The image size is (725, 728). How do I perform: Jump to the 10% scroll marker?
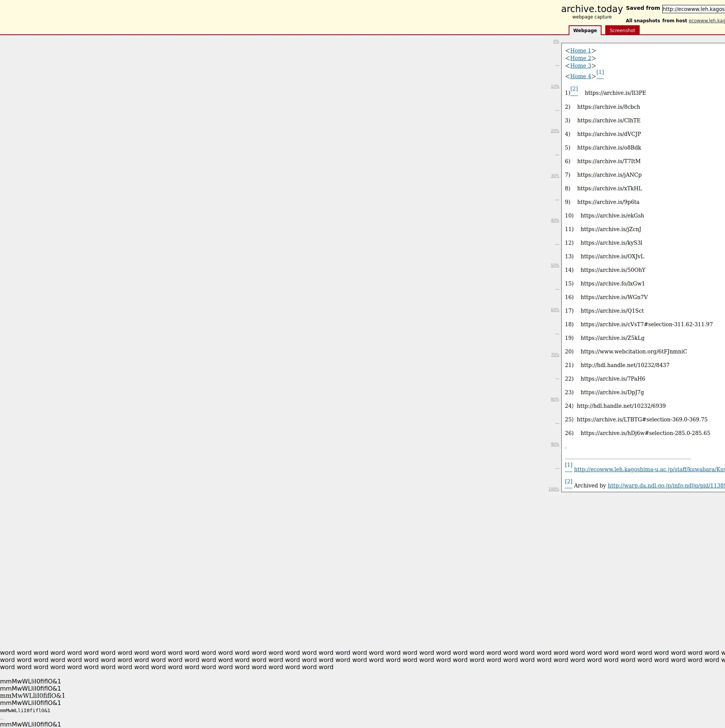click(555, 86)
